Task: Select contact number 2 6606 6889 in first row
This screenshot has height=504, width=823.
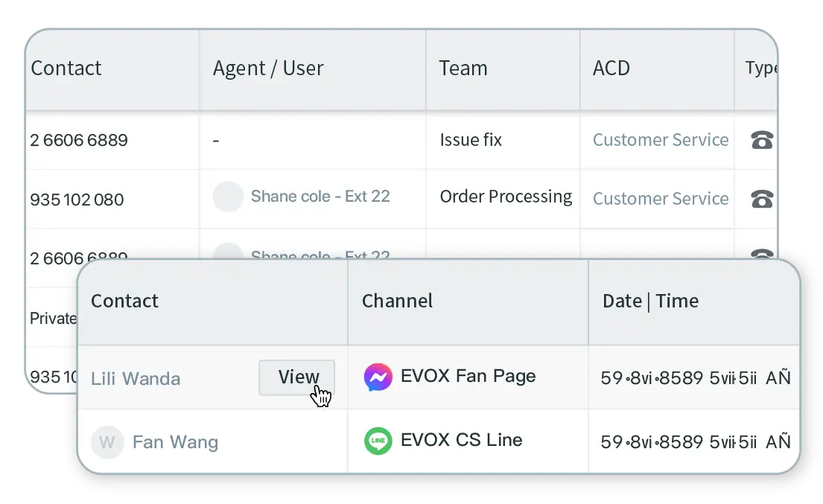Action: tap(79, 140)
